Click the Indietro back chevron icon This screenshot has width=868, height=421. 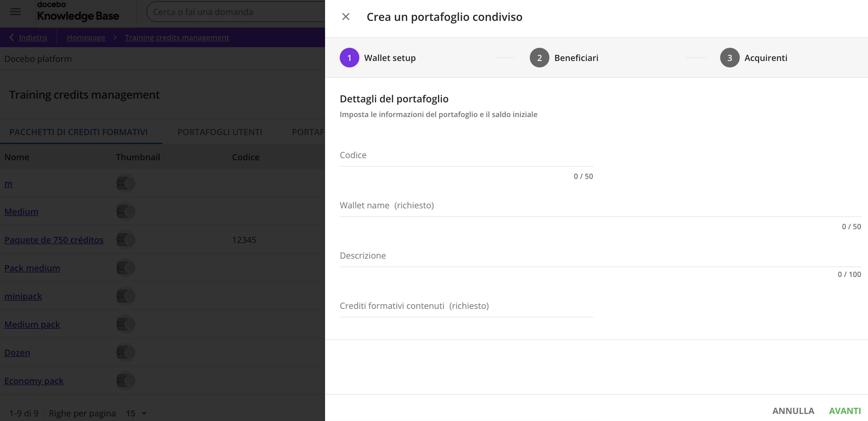[x=11, y=37]
